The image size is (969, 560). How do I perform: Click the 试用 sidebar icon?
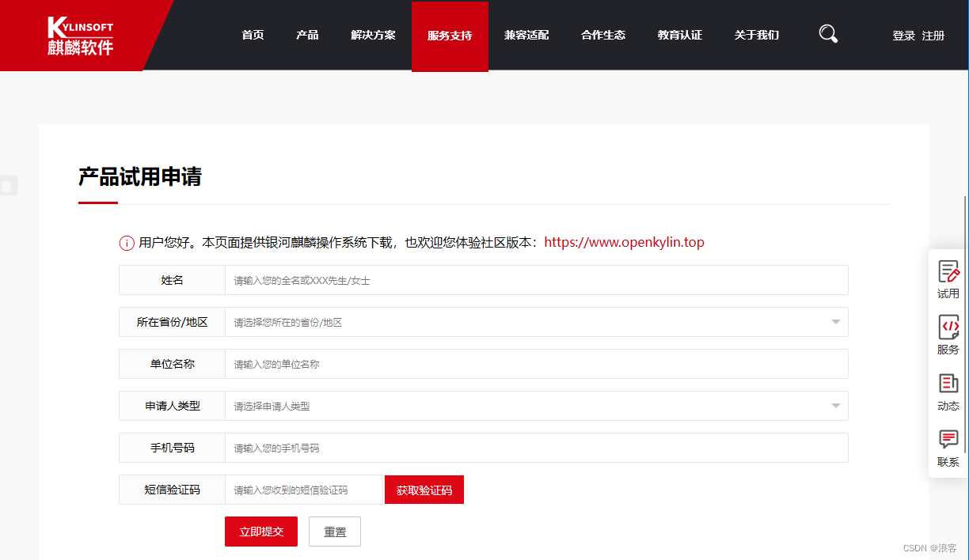point(948,278)
